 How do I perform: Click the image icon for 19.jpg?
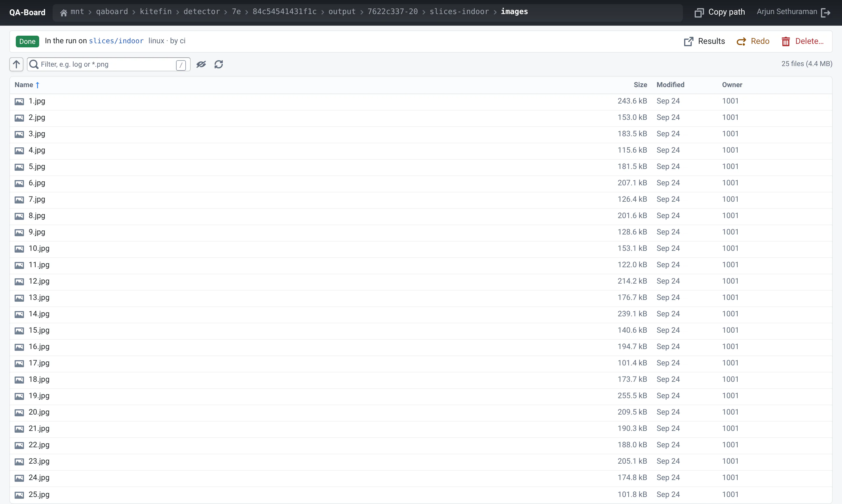pos(19,396)
